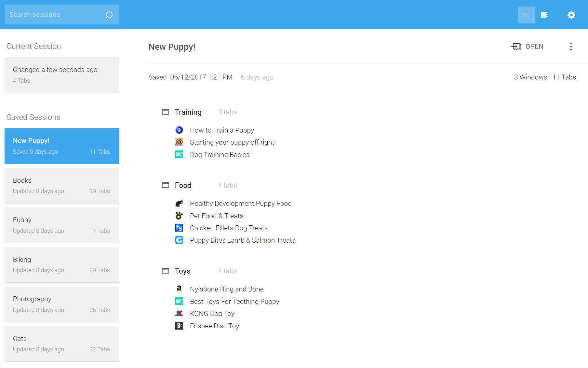Open Best Toys For Teething Puppy link
This screenshot has width=588, height=368.
pos(234,302)
